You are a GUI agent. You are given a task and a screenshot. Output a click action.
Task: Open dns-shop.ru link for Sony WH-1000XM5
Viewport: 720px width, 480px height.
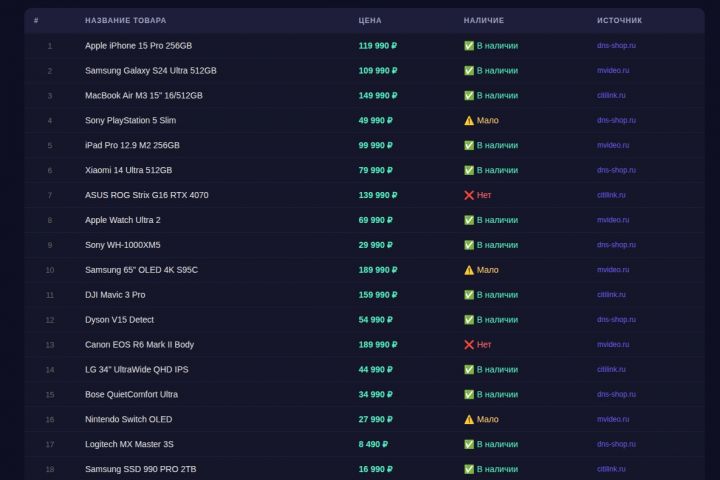[x=616, y=245]
